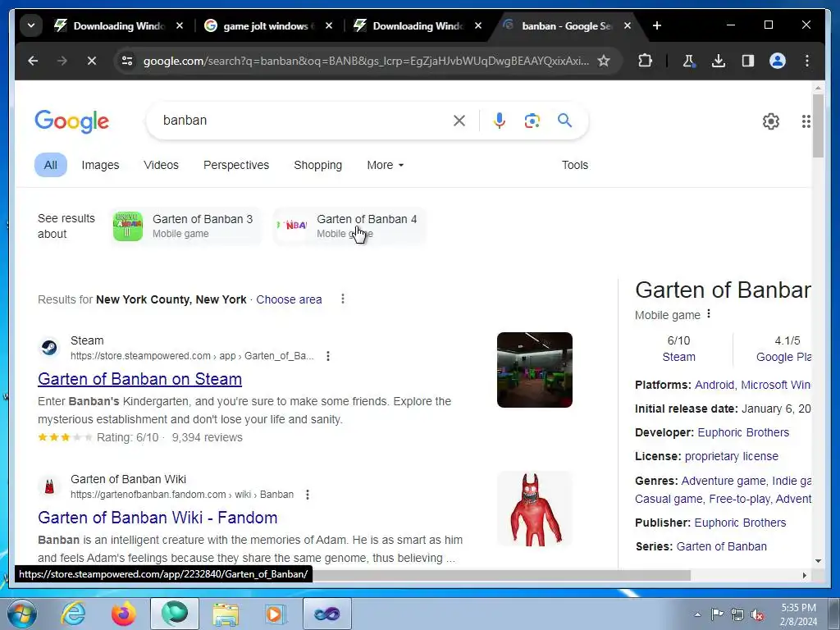Click the muted volume tray icon
The height and width of the screenshot is (630, 840).
point(757,614)
